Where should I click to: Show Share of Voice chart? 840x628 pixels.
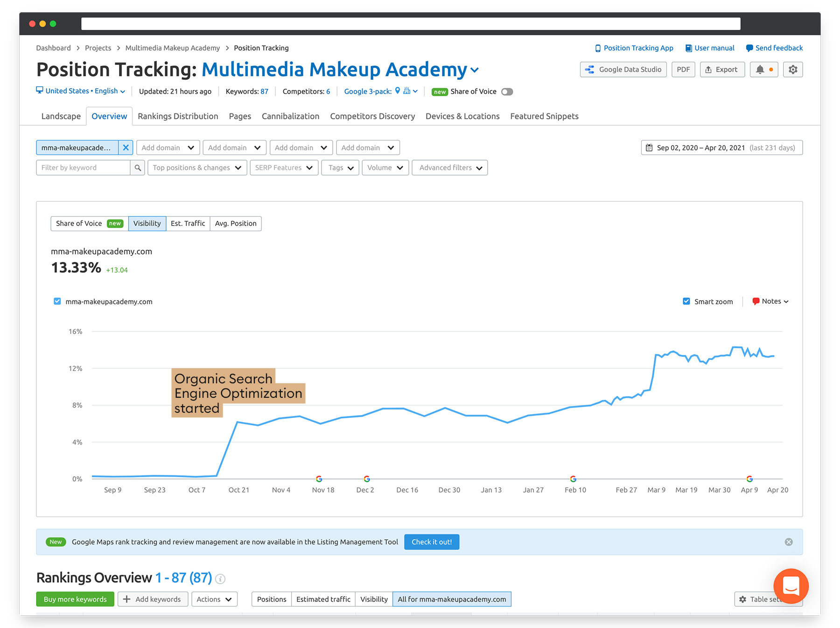pyautogui.click(x=89, y=223)
